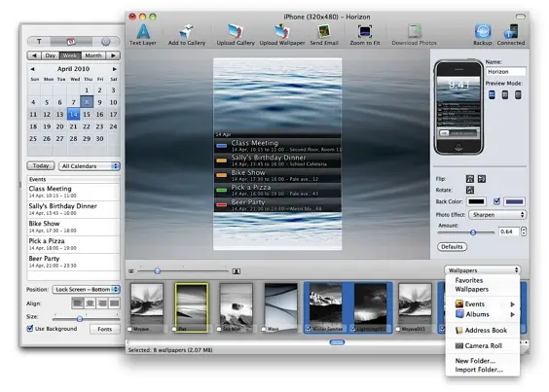The width and height of the screenshot is (549, 392).
Task: Choose Camera Roll in the popup menu
Action: click(484, 345)
